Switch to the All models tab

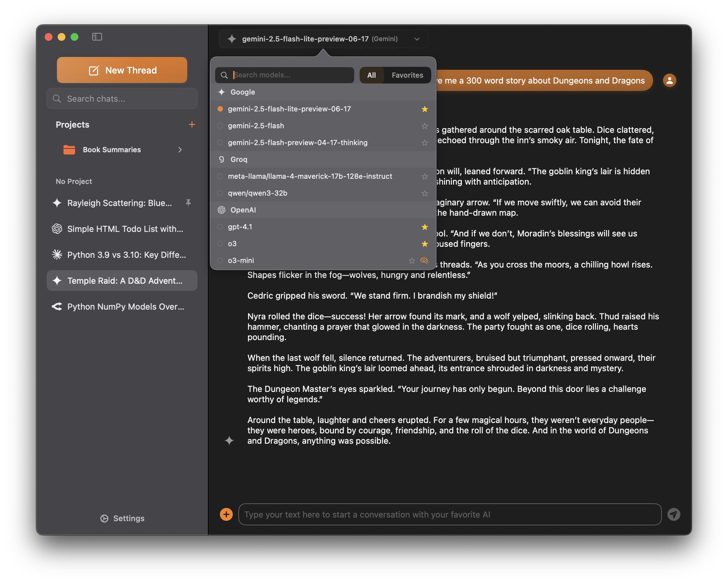click(371, 75)
